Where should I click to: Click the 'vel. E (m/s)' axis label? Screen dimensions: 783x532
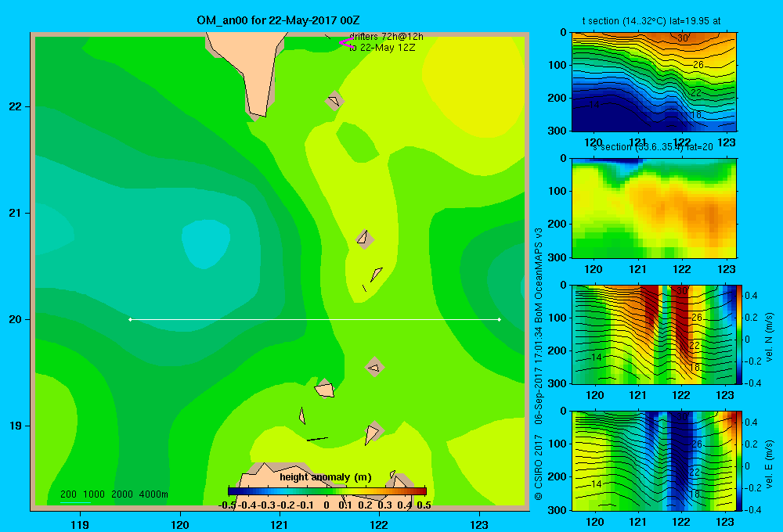[x=769, y=464]
